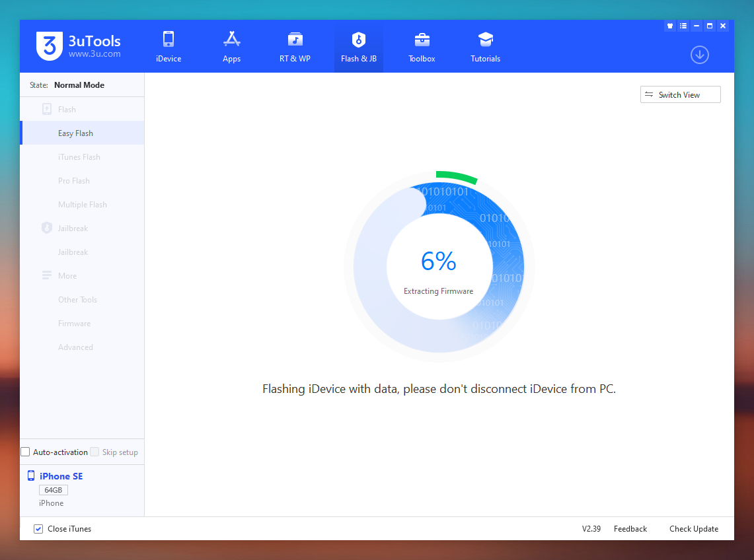Click the iPhone SE device icon
The image size is (754, 560).
point(31,476)
